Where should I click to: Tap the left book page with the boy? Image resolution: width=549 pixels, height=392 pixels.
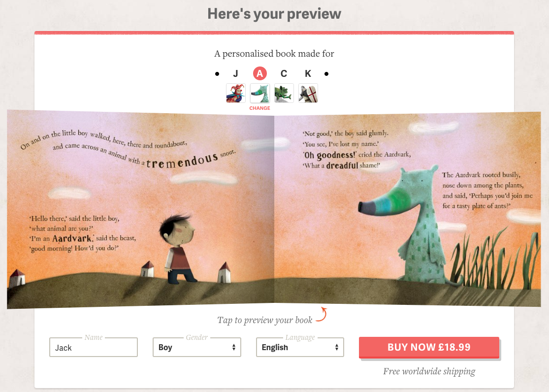(x=140, y=209)
